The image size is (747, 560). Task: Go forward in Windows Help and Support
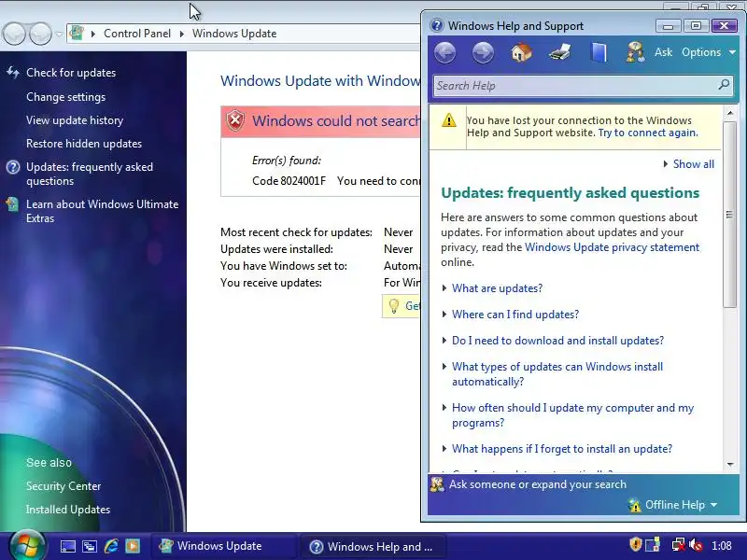pos(483,53)
